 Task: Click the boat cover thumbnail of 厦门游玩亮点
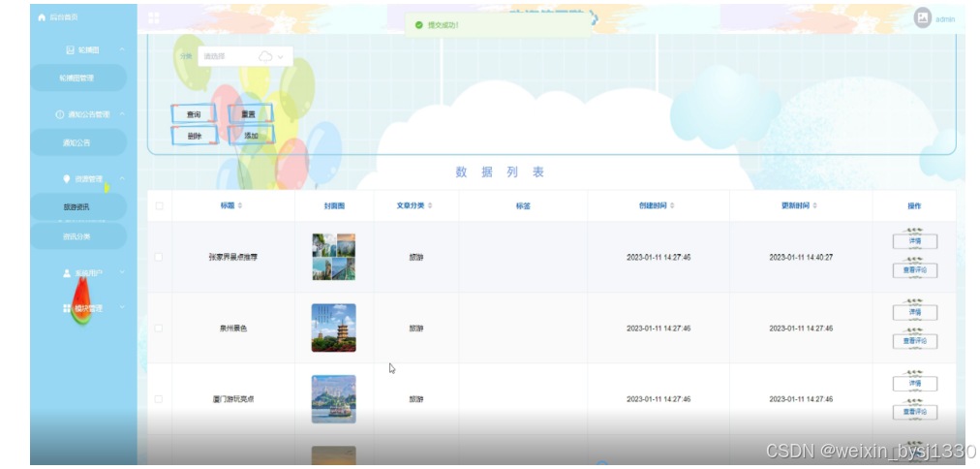coord(334,399)
